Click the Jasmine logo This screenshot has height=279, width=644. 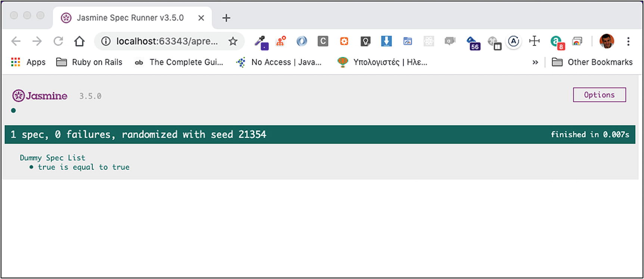pos(40,96)
